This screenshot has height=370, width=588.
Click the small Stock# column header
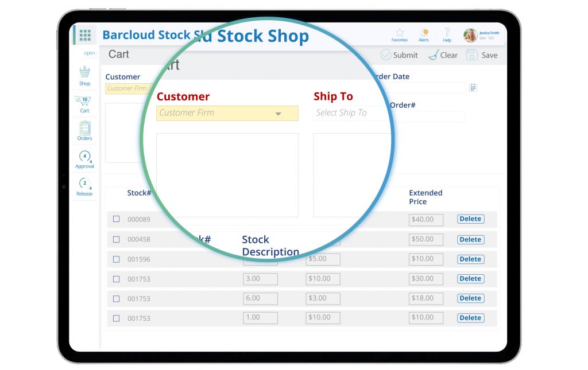139,193
